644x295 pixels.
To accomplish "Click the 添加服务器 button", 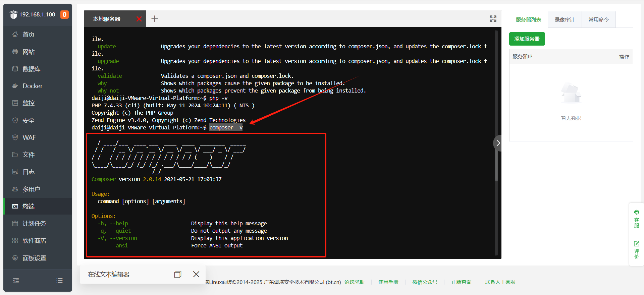I will click(x=527, y=39).
